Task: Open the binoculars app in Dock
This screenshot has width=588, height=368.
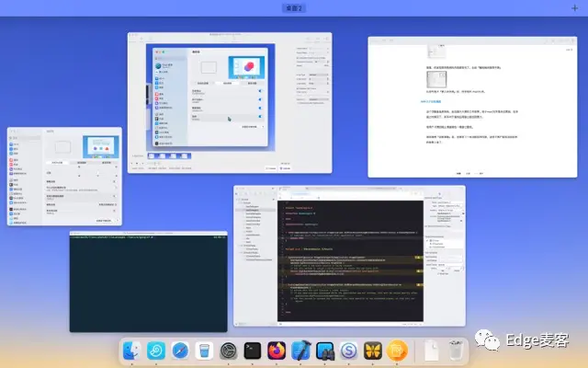Action: (324, 351)
